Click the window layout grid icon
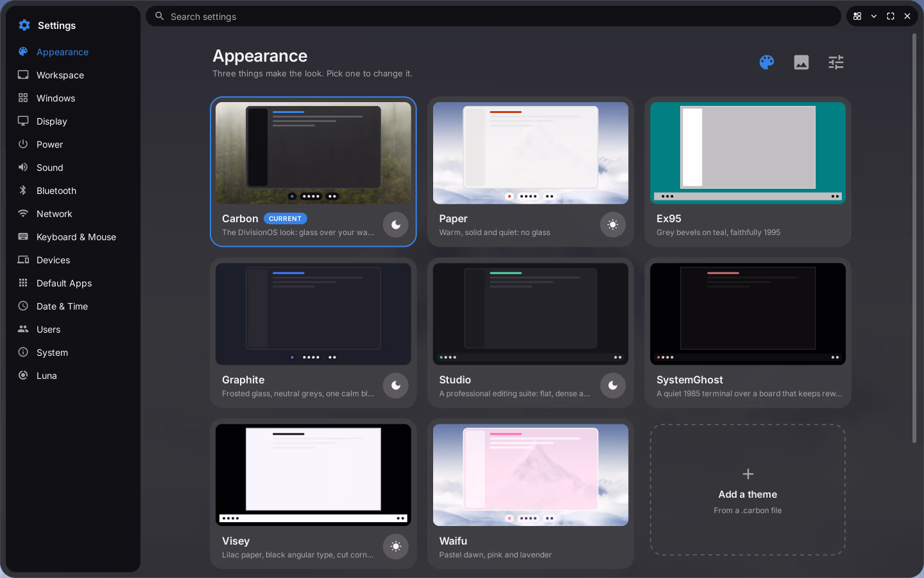924x578 pixels. [x=857, y=16]
